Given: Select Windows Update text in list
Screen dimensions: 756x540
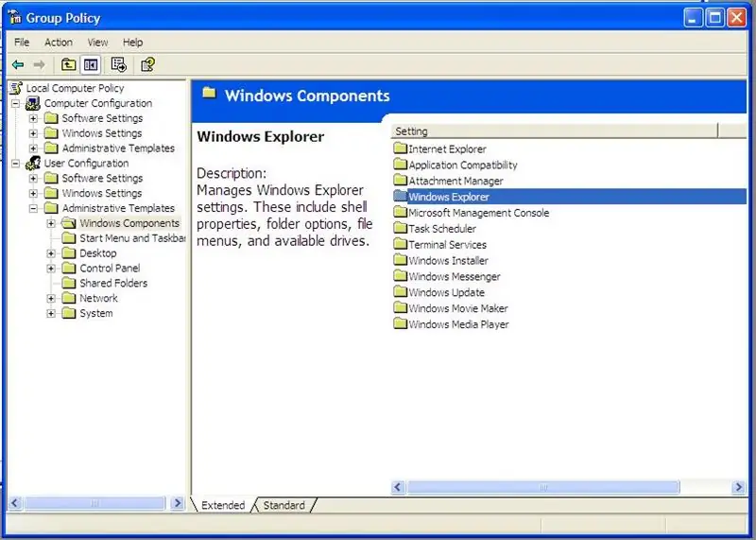Looking at the screenshot, I should pos(446,292).
